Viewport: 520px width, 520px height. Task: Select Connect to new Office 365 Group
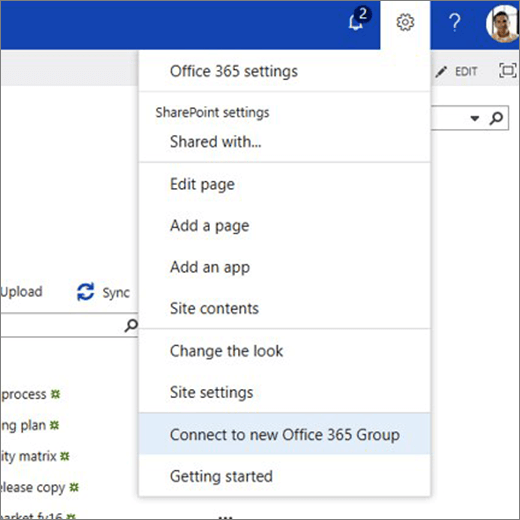point(285,434)
